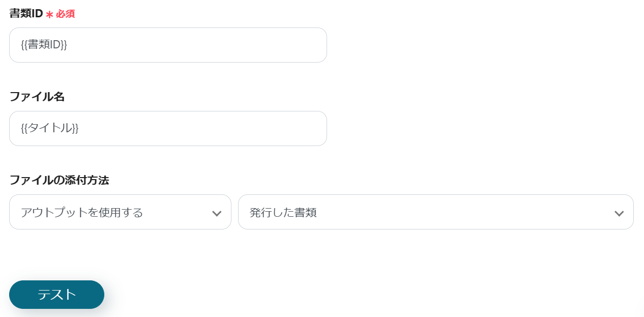
Task: Click the 書類ID input field
Action: pyautogui.click(x=168, y=45)
